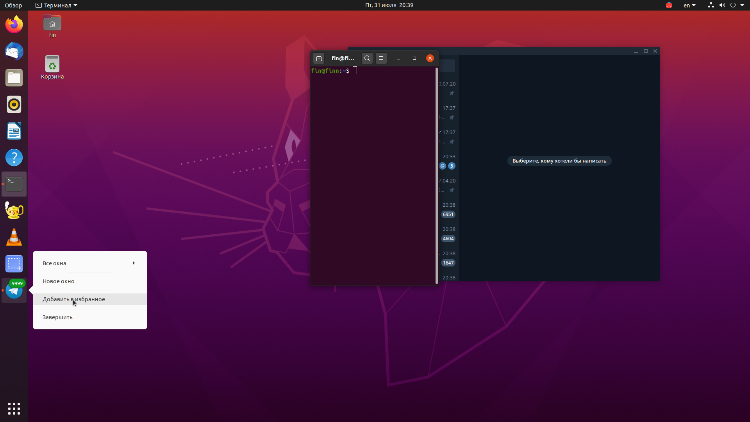The width and height of the screenshot is (750, 422).
Task: Expand the 'Все окна' submenu
Action: tap(89, 263)
